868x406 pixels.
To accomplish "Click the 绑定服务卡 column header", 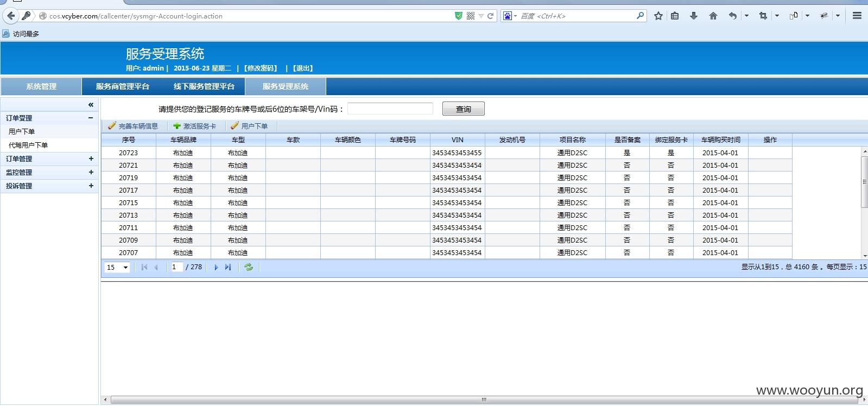I will point(671,140).
